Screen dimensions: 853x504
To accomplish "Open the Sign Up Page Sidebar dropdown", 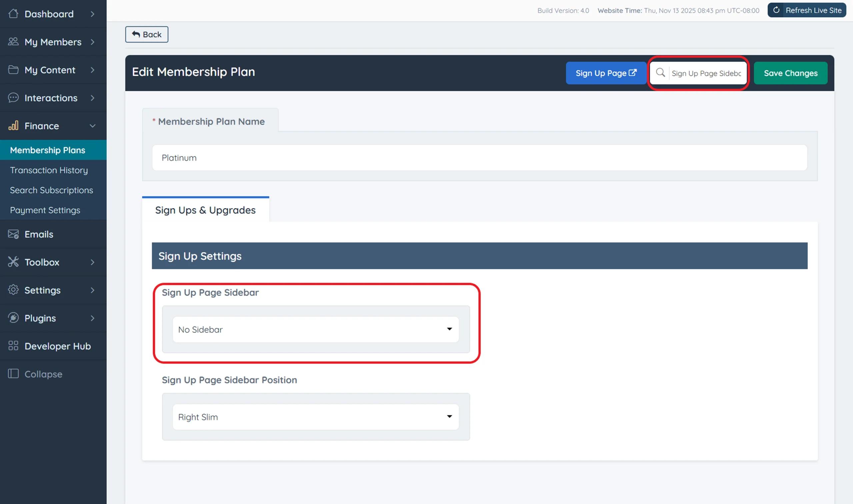I will tap(315, 329).
